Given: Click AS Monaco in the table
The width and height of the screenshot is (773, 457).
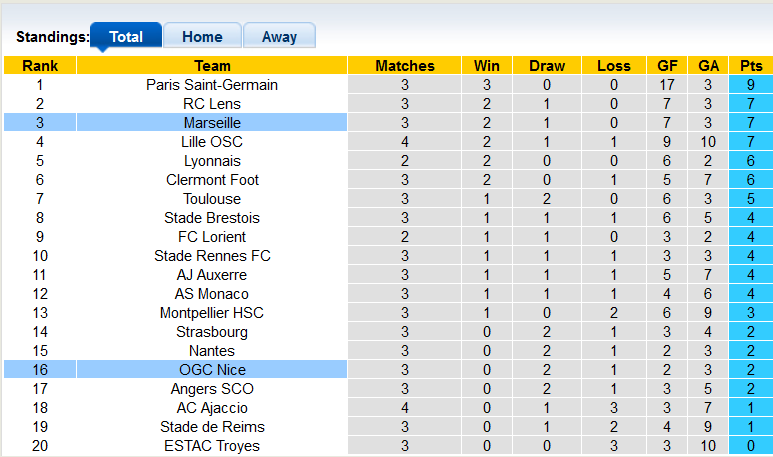Looking at the screenshot, I should coord(212,294).
